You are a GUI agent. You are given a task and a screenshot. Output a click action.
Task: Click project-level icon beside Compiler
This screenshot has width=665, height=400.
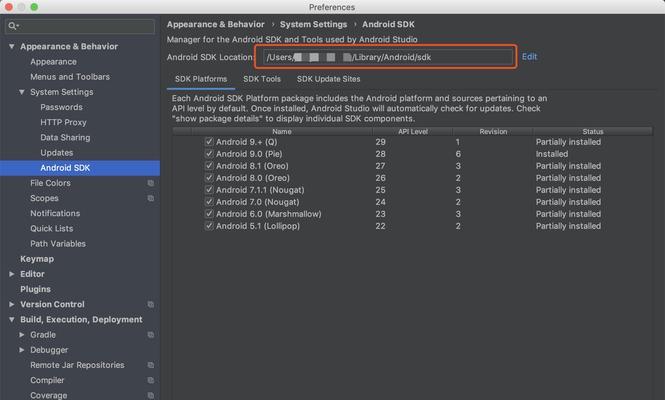(x=151, y=380)
